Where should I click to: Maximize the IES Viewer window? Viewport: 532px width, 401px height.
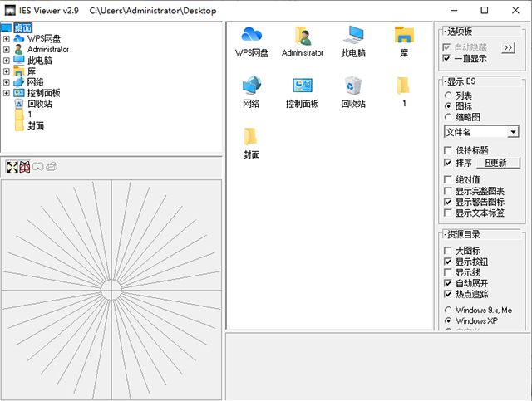(485, 11)
